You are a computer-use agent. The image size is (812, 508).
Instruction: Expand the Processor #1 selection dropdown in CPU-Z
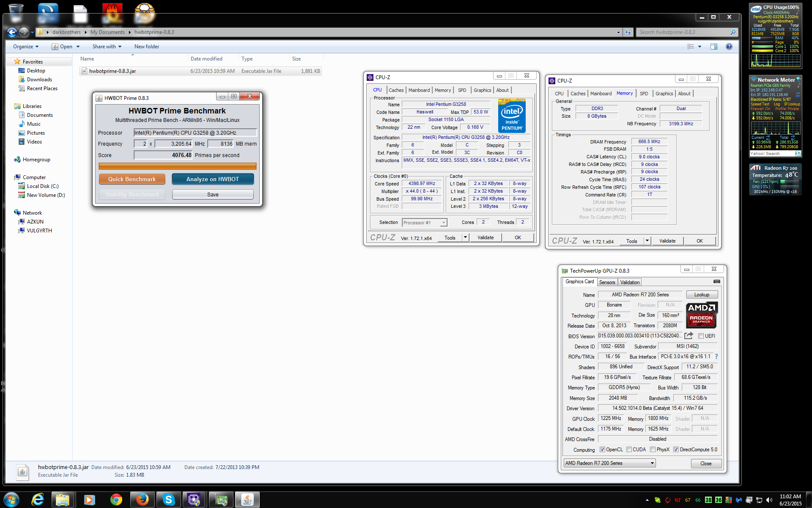coord(444,223)
